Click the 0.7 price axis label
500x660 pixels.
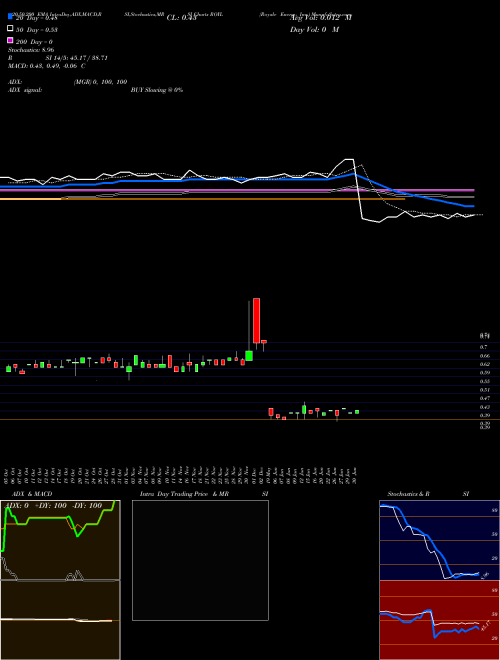(x=484, y=347)
